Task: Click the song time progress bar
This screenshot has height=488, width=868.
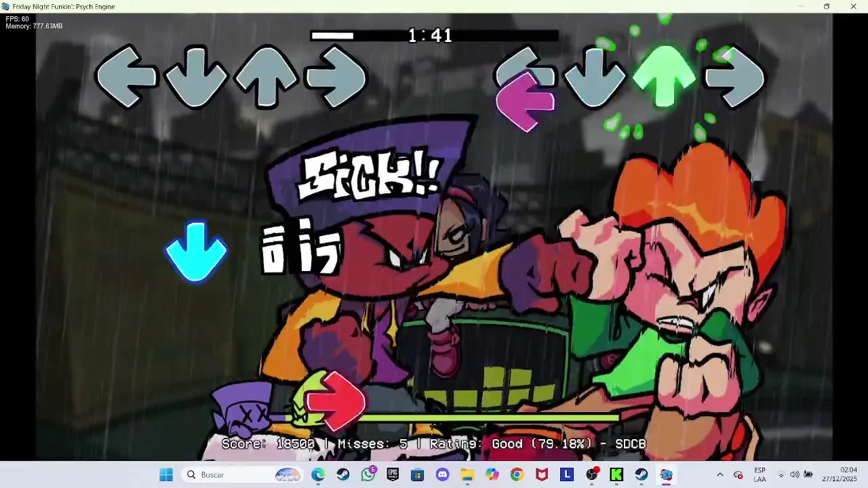Action: [x=434, y=36]
